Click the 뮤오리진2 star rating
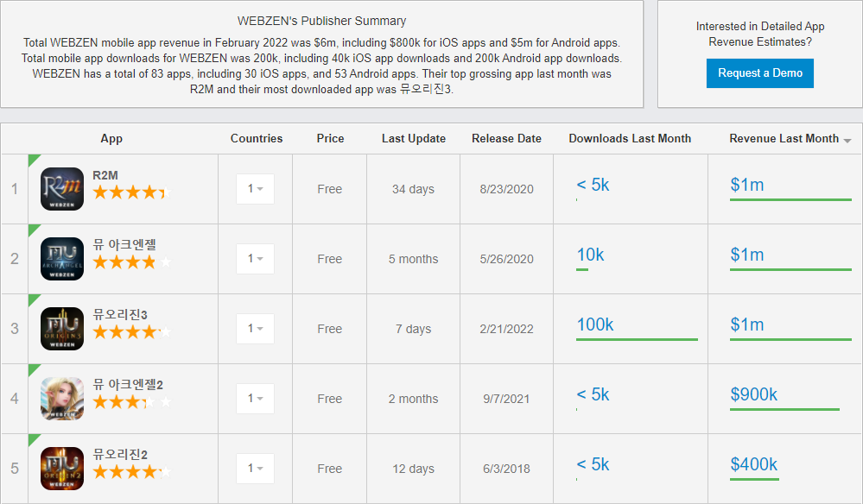Viewport: 863px width, 504px height. [x=132, y=471]
